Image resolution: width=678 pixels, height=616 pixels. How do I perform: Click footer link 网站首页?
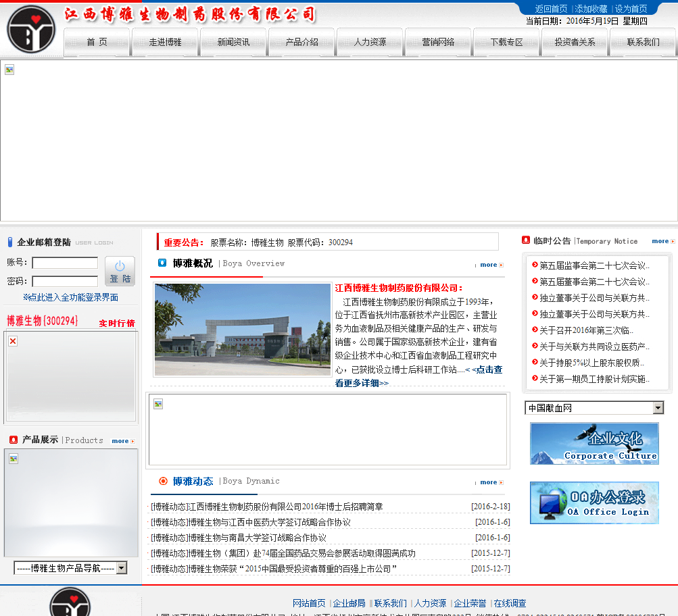click(309, 603)
